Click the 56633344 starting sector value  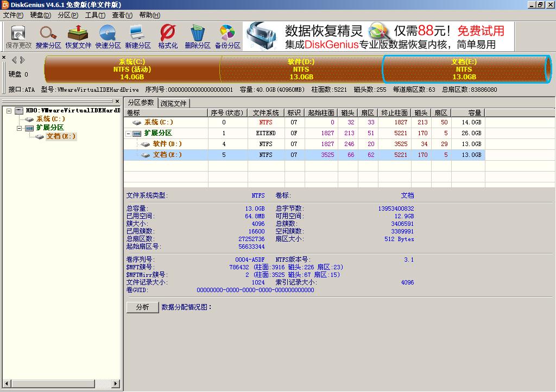(251, 246)
